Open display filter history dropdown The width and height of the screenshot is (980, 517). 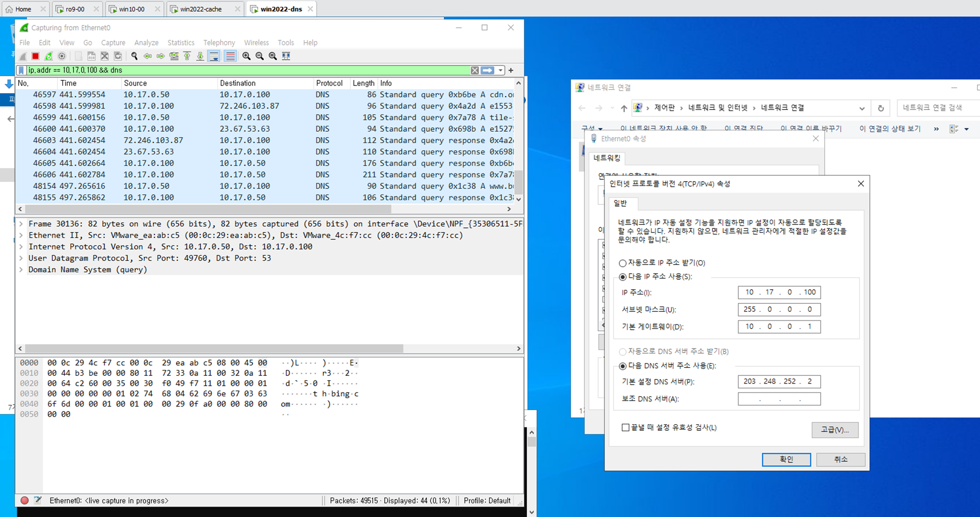click(500, 71)
